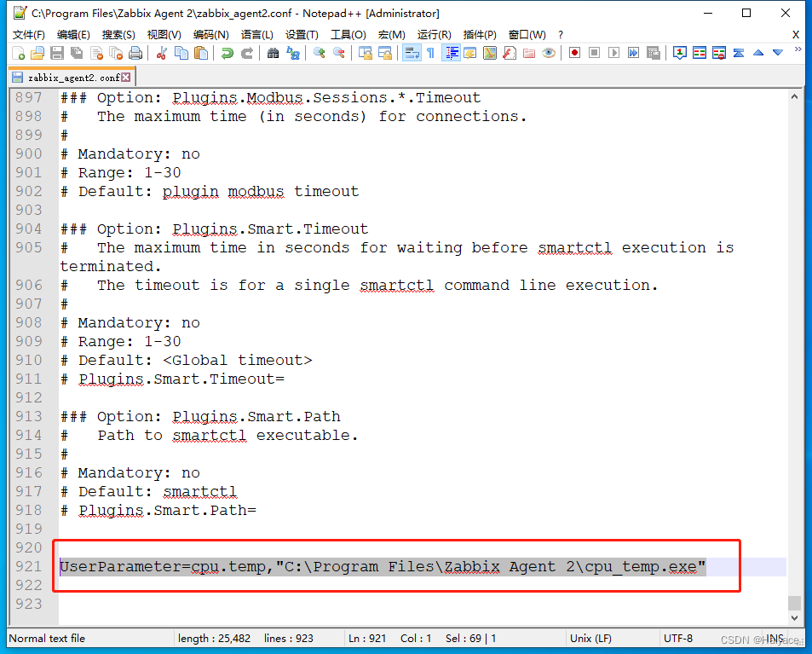Image resolution: width=812 pixels, height=654 pixels.
Task: Click the vertical scrollbar down arrow
Action: click(x=794, y=620)
